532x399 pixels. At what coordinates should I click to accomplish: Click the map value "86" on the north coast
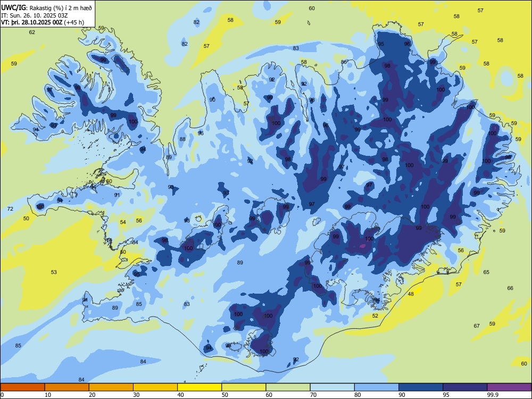pos(344,62)
